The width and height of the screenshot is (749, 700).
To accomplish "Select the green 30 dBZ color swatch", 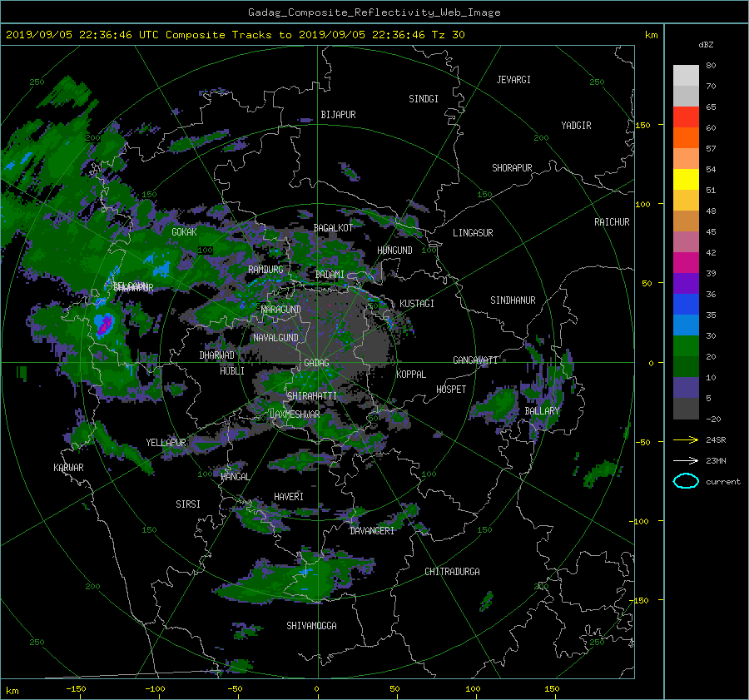I will (x=686, y=345).
